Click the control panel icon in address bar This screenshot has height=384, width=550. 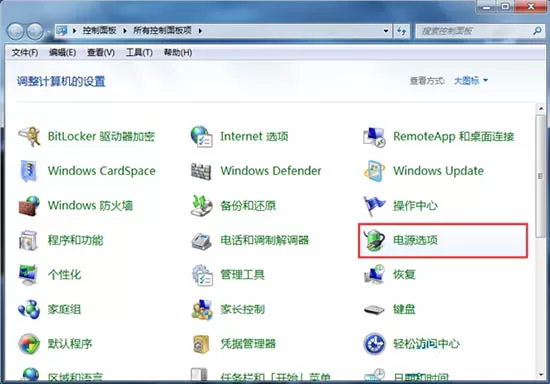click(62, 31)
